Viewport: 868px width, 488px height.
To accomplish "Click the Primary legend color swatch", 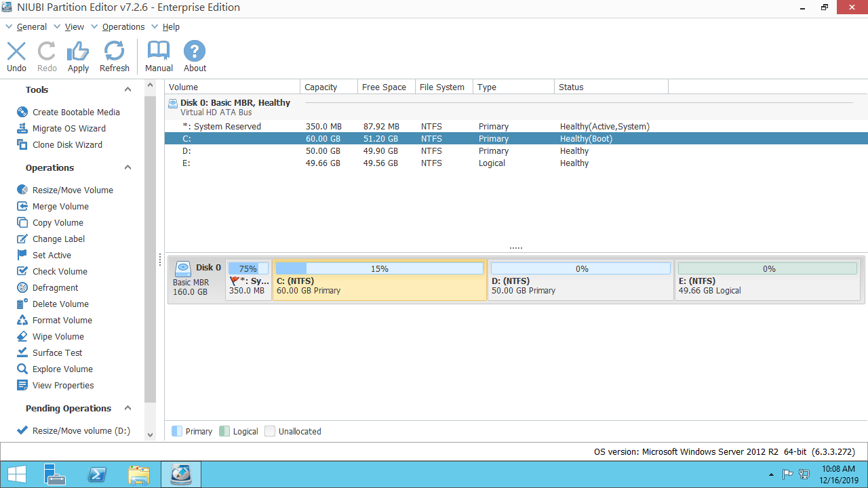I will tap(177, 431).
